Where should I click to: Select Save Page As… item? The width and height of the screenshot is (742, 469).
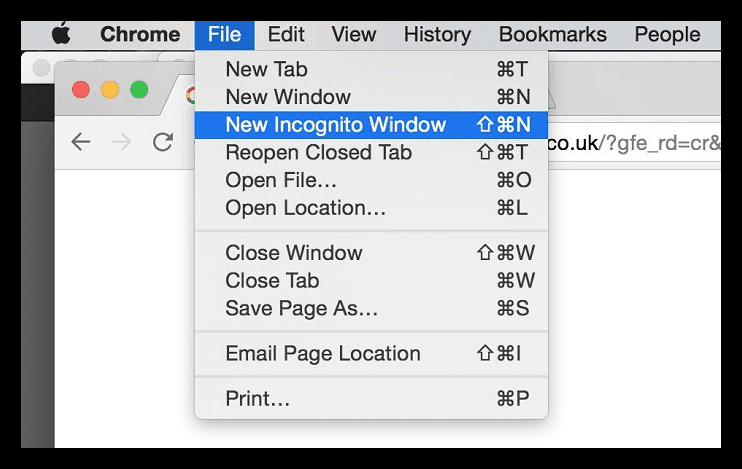coord(371,308)
